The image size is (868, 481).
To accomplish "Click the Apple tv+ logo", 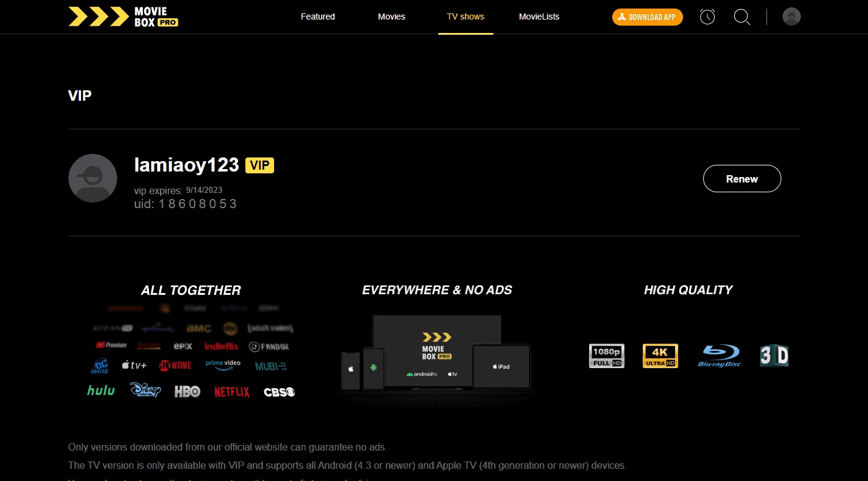I will pyautogui.click(x=134, y=366).
